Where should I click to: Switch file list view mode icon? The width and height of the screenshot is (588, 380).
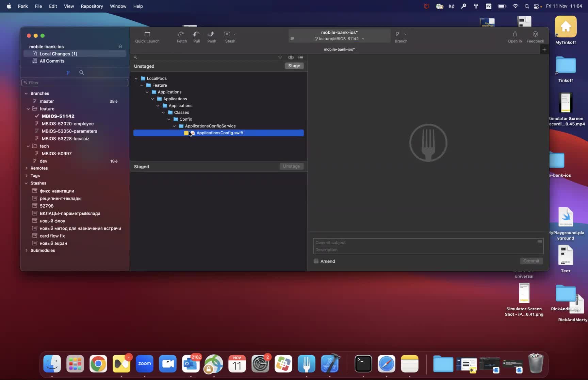[301, 57]
